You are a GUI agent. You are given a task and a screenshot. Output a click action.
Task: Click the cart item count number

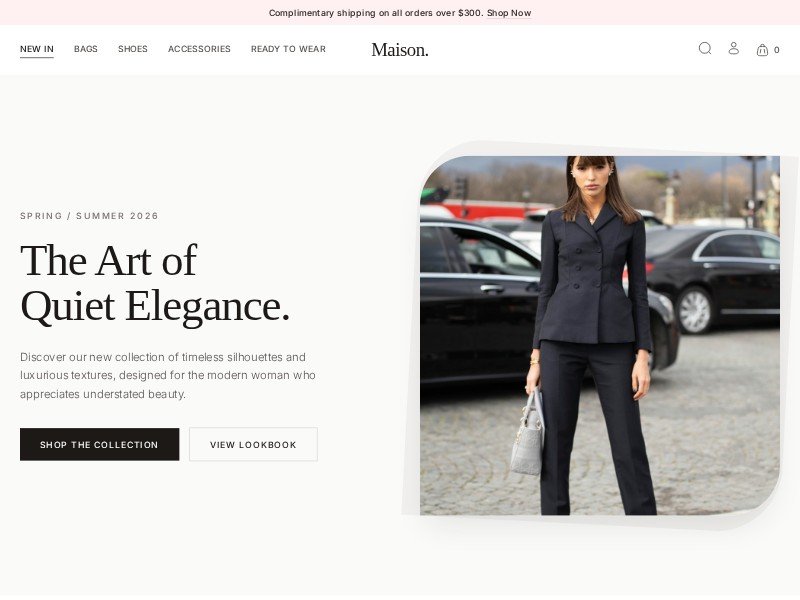(x=777, y=50)
